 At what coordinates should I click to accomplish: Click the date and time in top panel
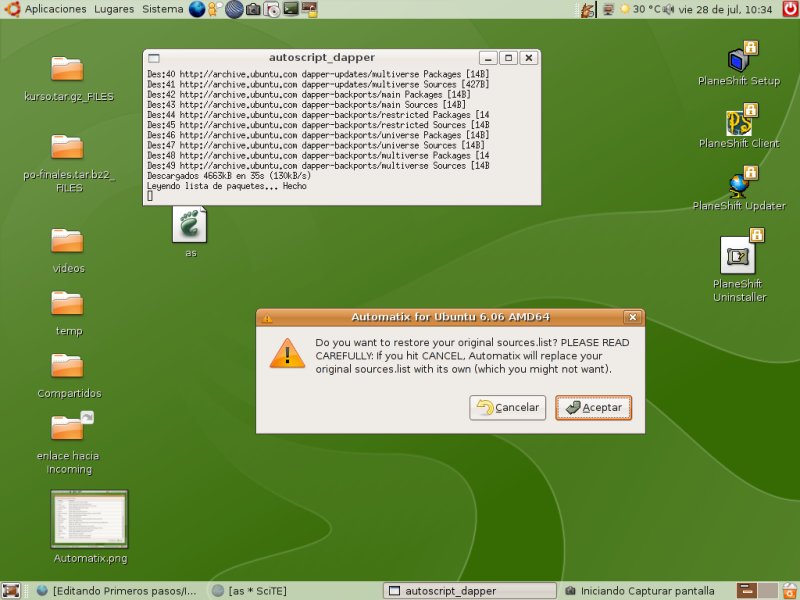point(725,9)
